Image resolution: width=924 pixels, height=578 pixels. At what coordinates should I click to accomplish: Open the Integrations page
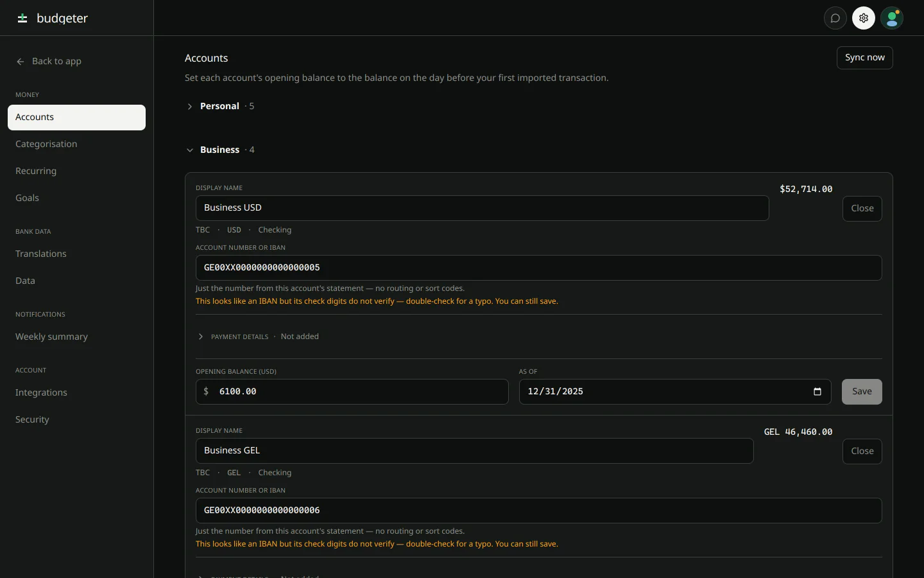point(76,393)
